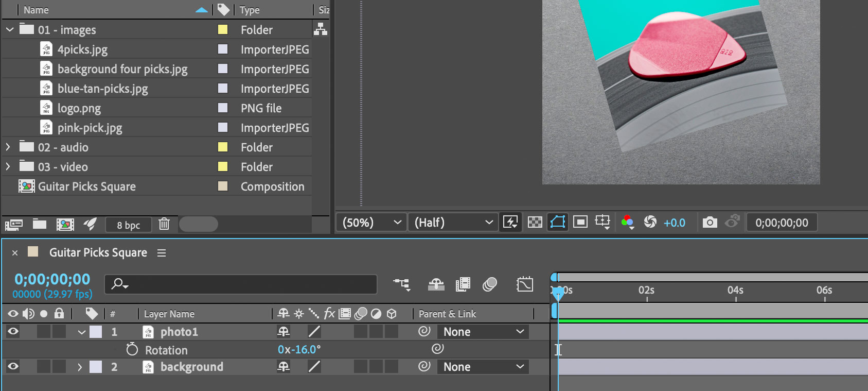The image size is (868, 391).
Task: Open the (Half) resolution dropdown
Action: (453, 223)
